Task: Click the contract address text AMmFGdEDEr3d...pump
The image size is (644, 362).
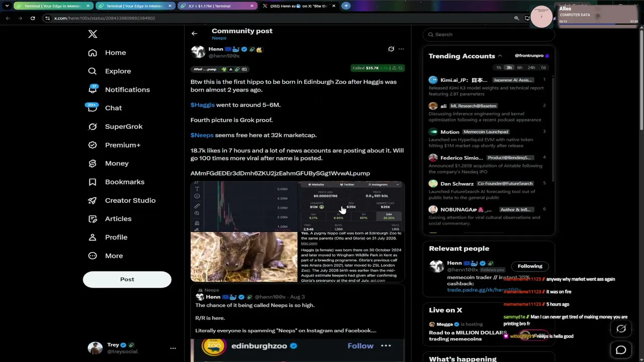Action: (280, 173)
